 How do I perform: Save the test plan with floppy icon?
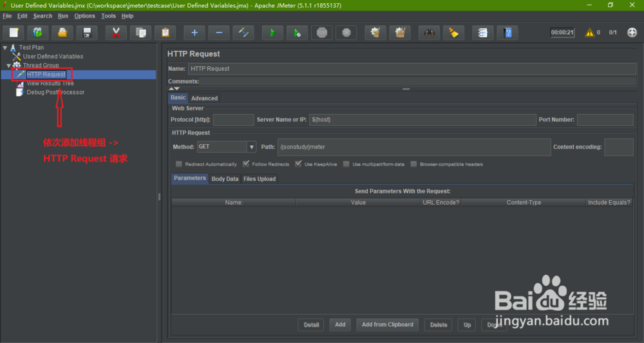(x=87, y=33)
